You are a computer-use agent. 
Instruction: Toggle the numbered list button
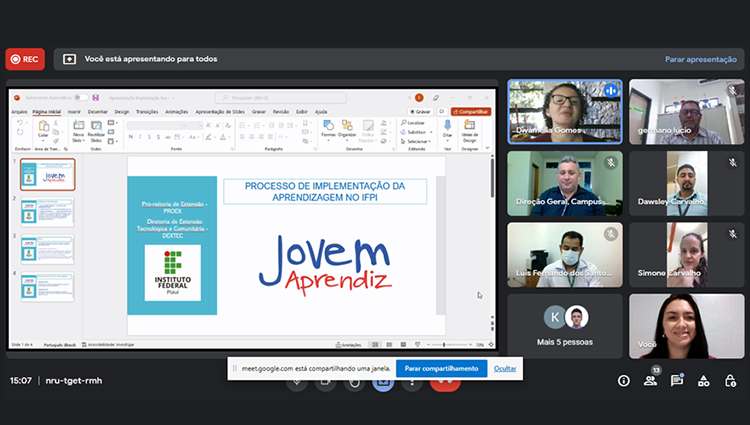coord(257,125)
